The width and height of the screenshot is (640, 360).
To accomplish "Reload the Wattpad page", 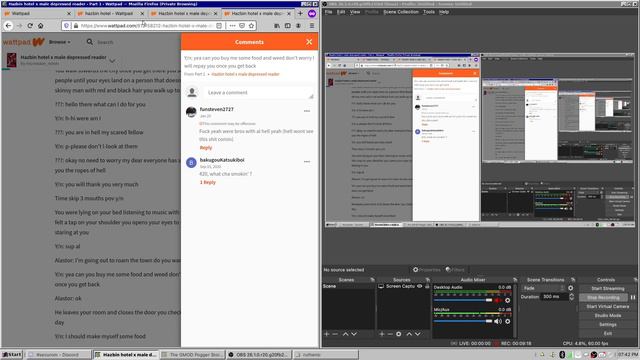I will click(x=30, y=25).
